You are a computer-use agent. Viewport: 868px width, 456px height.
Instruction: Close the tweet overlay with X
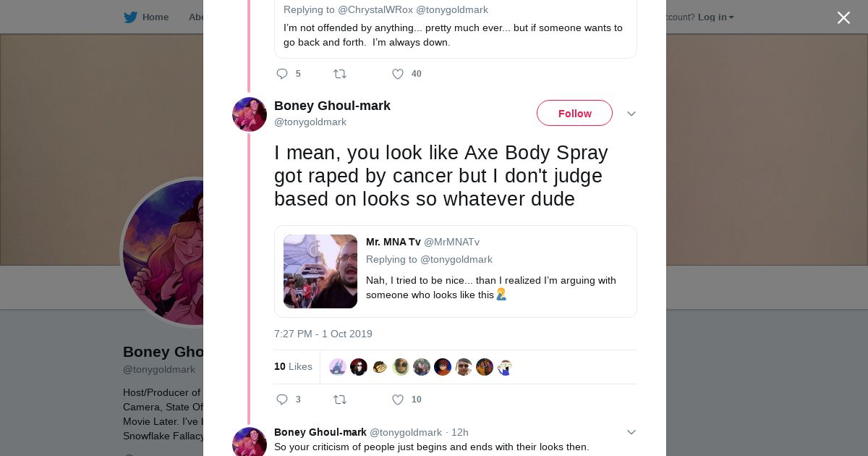(843, 18)
